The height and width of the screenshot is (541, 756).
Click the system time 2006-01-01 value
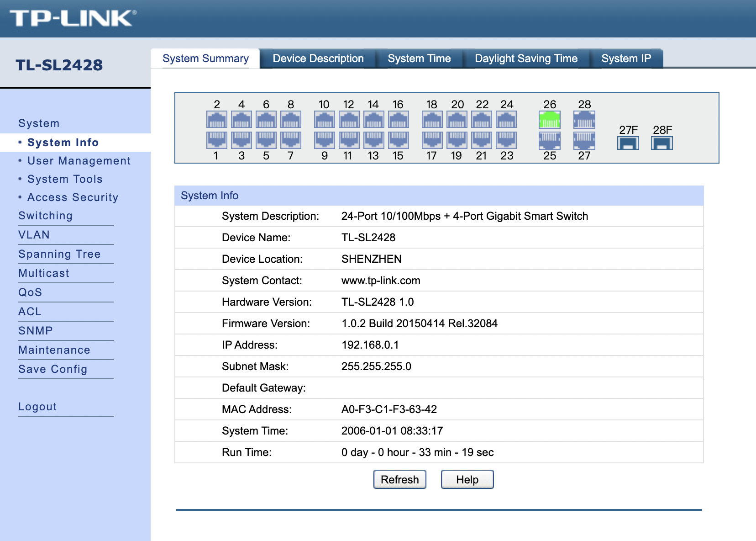coord(392,431)
